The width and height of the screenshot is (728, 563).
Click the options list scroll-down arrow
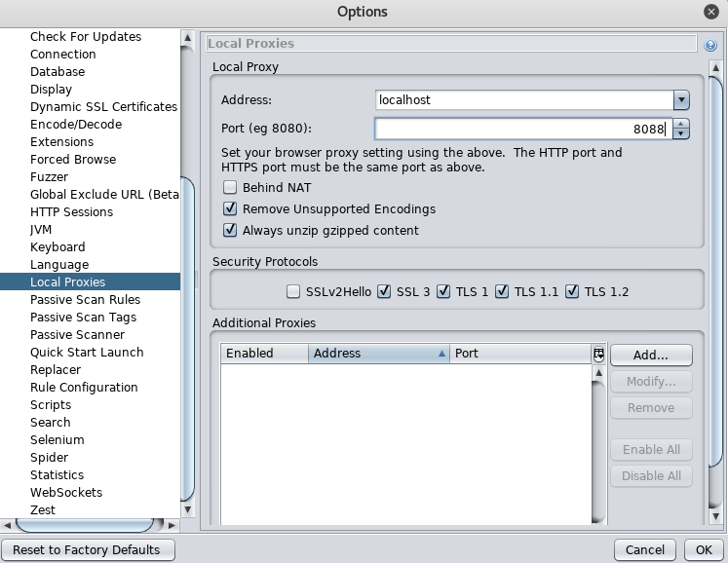(187, 510)
